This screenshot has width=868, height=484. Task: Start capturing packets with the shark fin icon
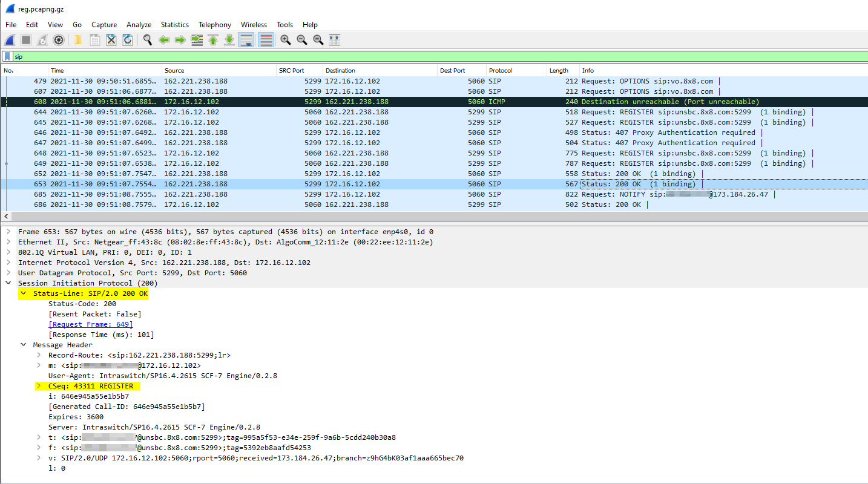10,40
